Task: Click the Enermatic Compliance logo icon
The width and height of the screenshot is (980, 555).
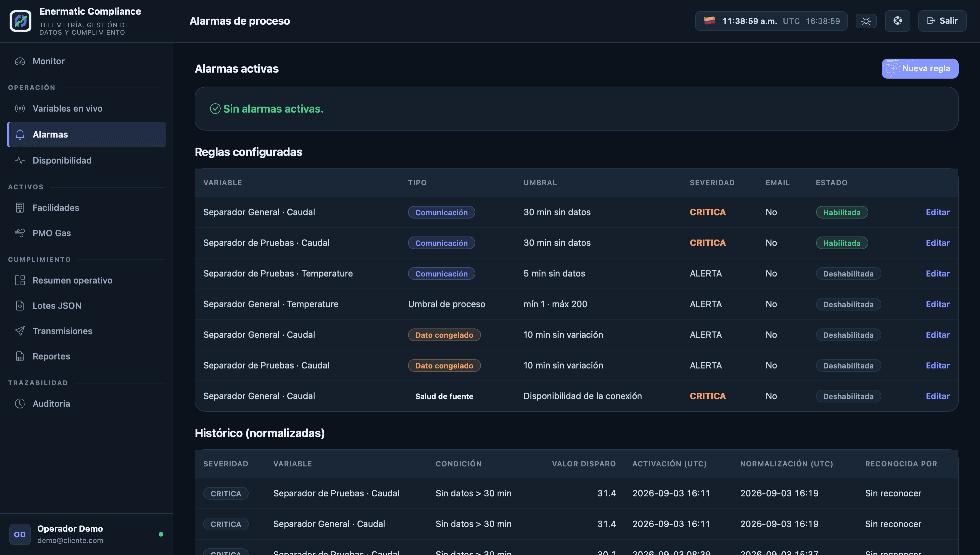Action: pyautogui.click(x=21, y=21)
